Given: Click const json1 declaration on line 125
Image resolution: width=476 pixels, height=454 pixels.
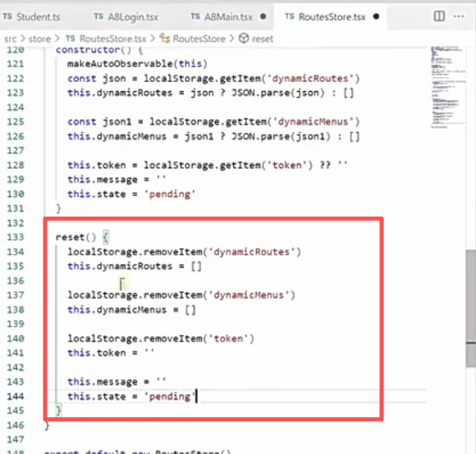Looking at the screenshot, I should coord(99,122).
